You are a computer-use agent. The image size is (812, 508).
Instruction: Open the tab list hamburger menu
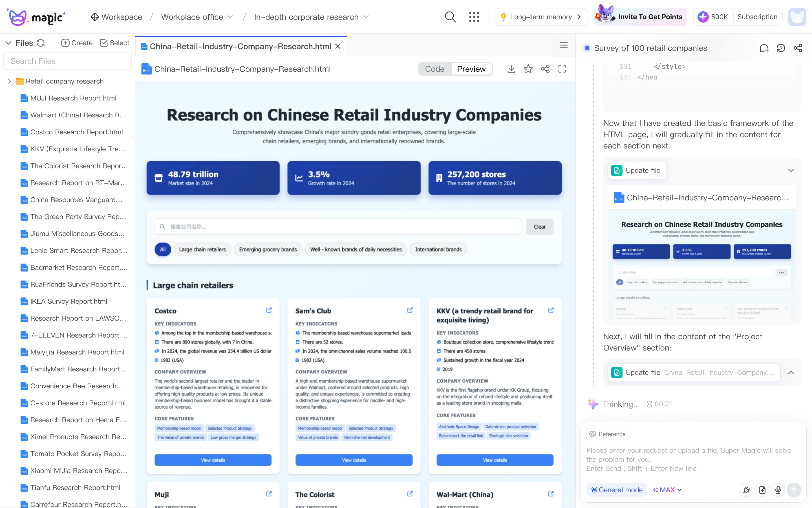[x=564, y=45]
